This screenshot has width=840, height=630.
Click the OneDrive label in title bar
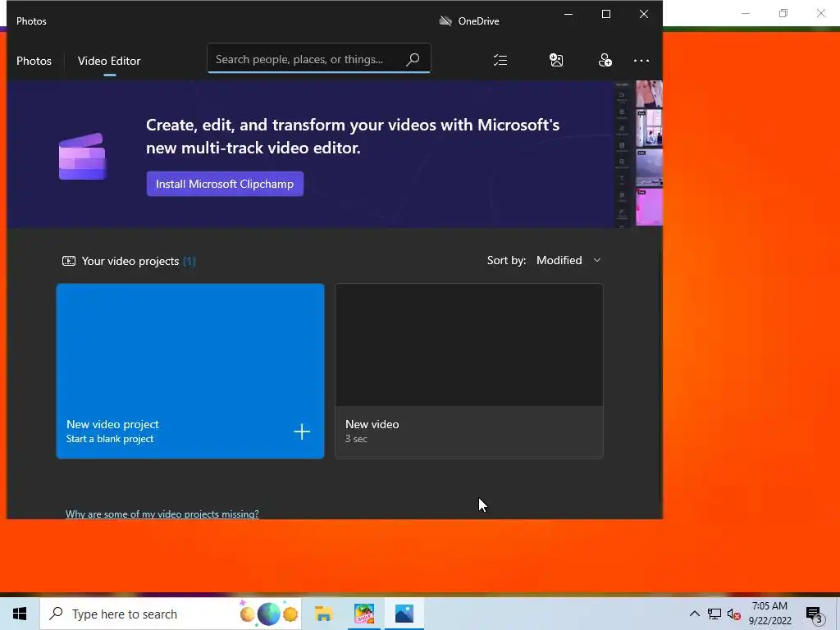pos(478,21)
